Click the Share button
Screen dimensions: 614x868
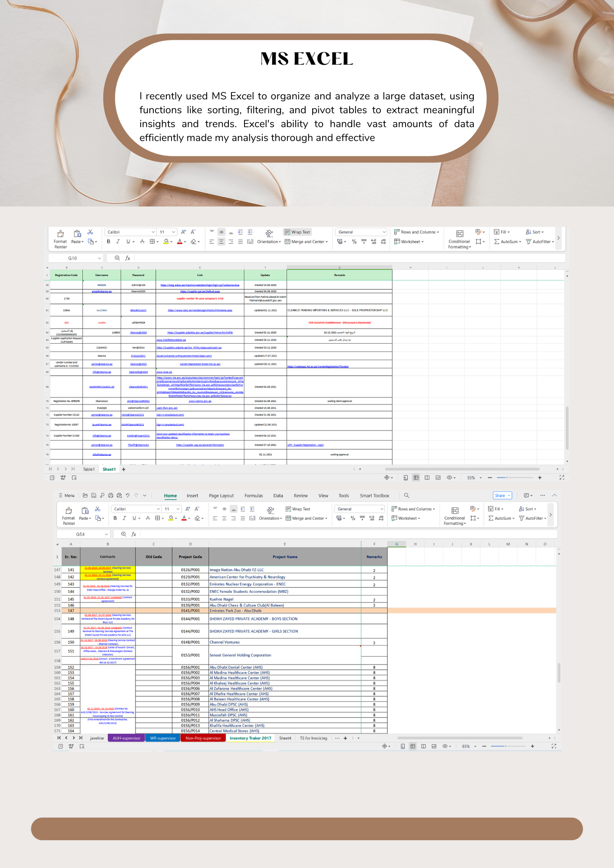coord(503,495)
